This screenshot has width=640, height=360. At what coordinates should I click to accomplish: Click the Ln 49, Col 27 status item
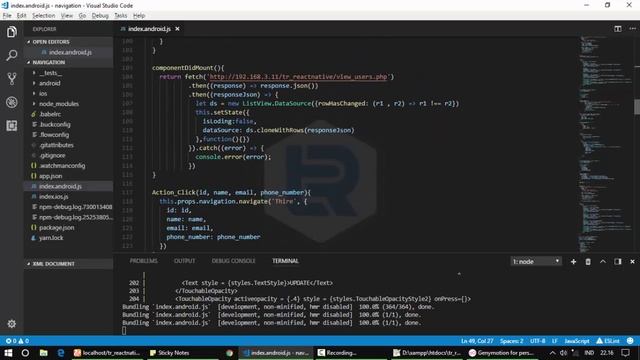(x=477, y=340)
